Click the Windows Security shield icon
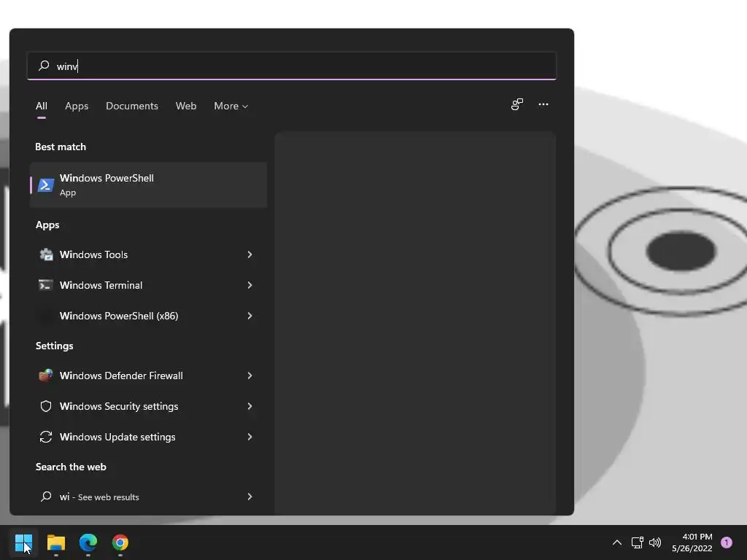The height and width of the screenshot is (560, 747). [46, 406]
